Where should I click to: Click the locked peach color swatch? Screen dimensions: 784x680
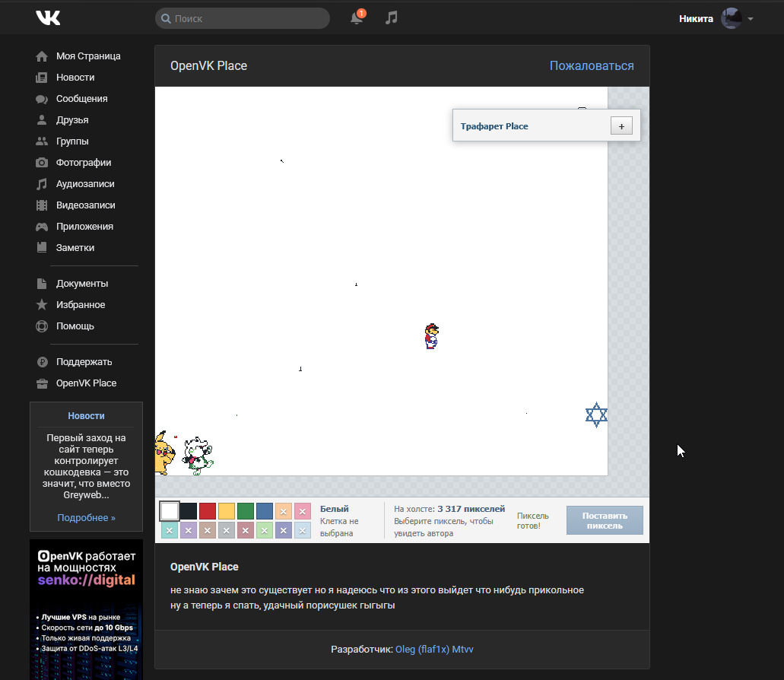(x=284, y=511)
